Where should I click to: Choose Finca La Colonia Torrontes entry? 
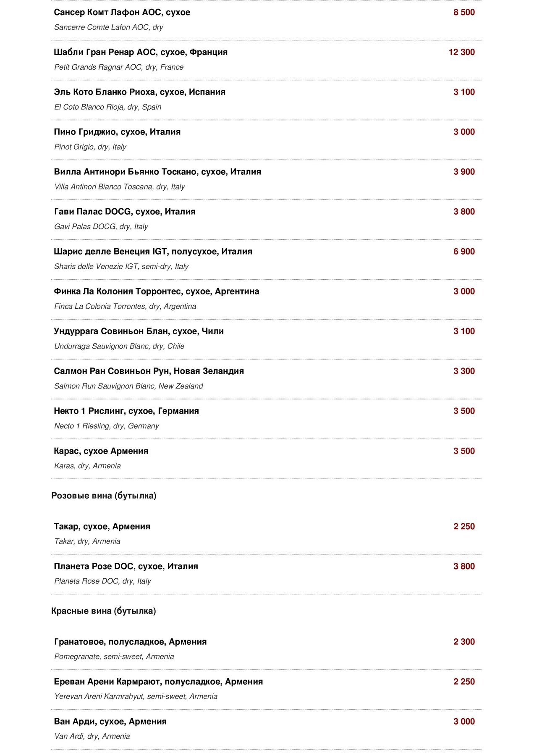[267, 299]
